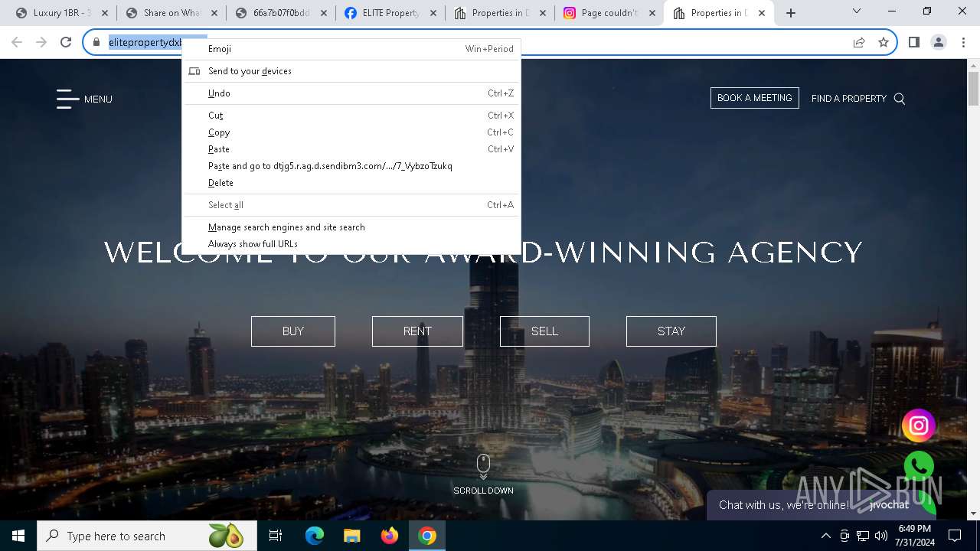This screenshot has width=980, height=551.
Task: View site information lock icon
Action: pos(96,43)
